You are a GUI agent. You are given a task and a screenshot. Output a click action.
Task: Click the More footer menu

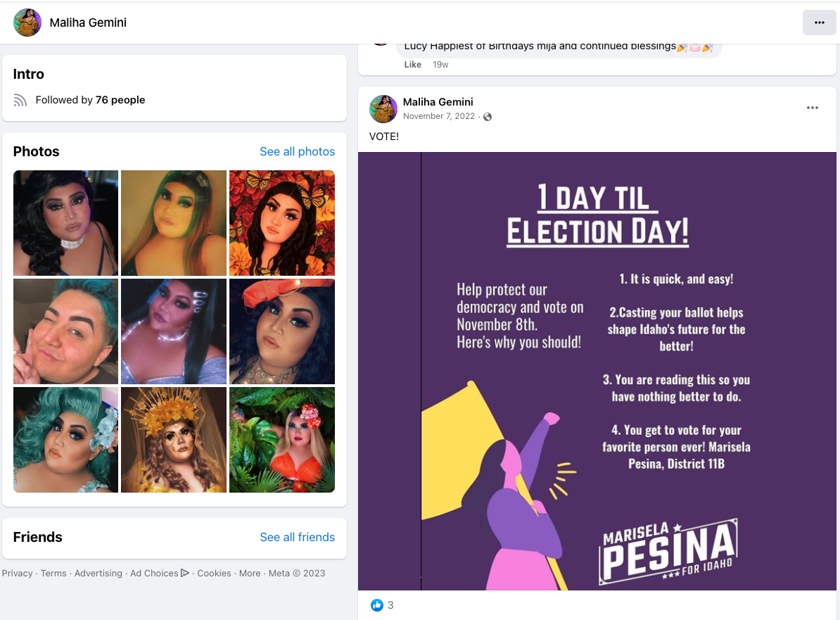click(250, 573)
